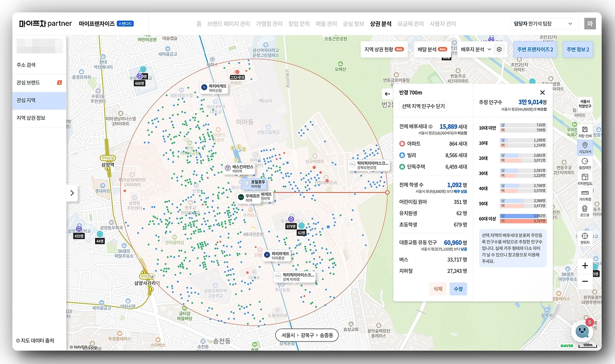Open the 가맹점 관리 menu

coord(269,24)
